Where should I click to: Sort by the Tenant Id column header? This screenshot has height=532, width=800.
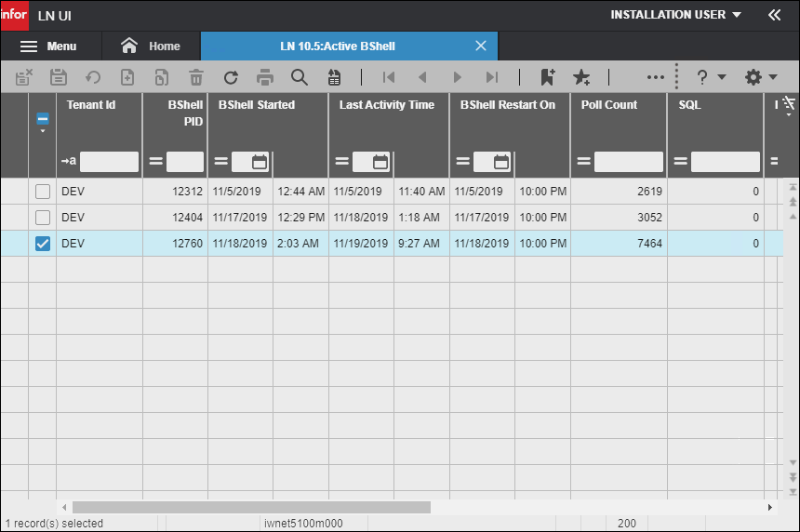click(x=91, y=104)
